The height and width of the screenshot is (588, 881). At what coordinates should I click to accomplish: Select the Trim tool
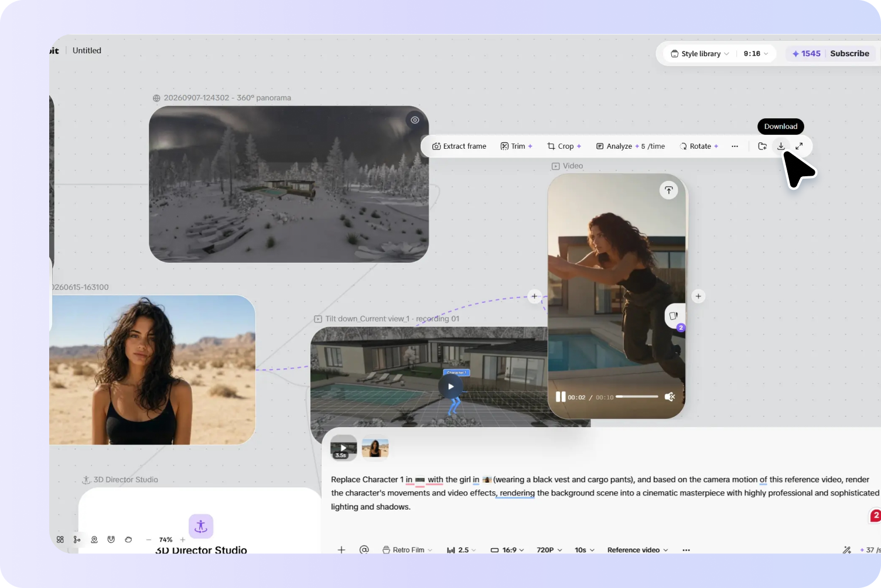coord(517,146)
